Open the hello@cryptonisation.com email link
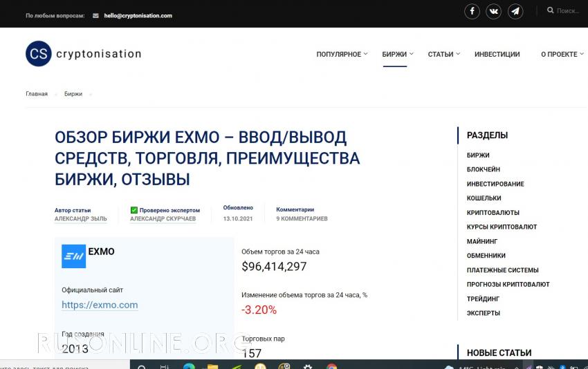The height and width of the screenshot is (369, 588). [x=138, y=16]
